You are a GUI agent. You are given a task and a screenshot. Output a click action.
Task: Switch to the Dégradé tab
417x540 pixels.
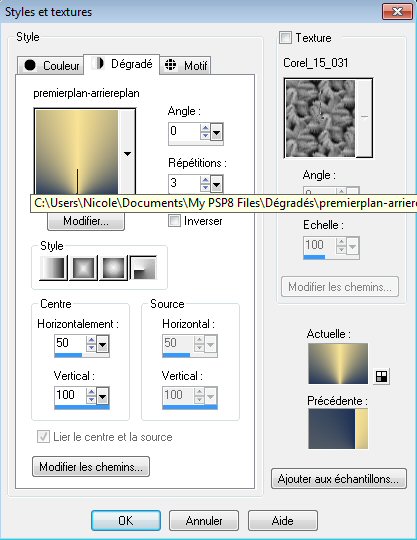click(122, 64)
